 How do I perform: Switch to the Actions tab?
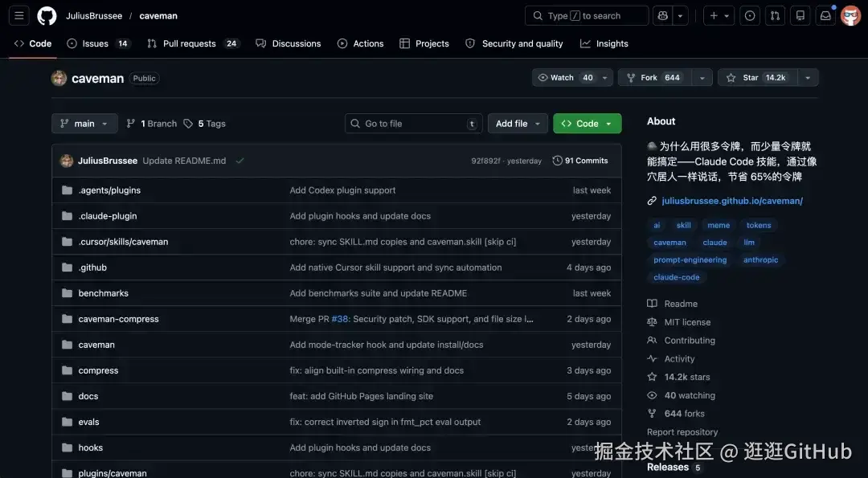(360, 43)
